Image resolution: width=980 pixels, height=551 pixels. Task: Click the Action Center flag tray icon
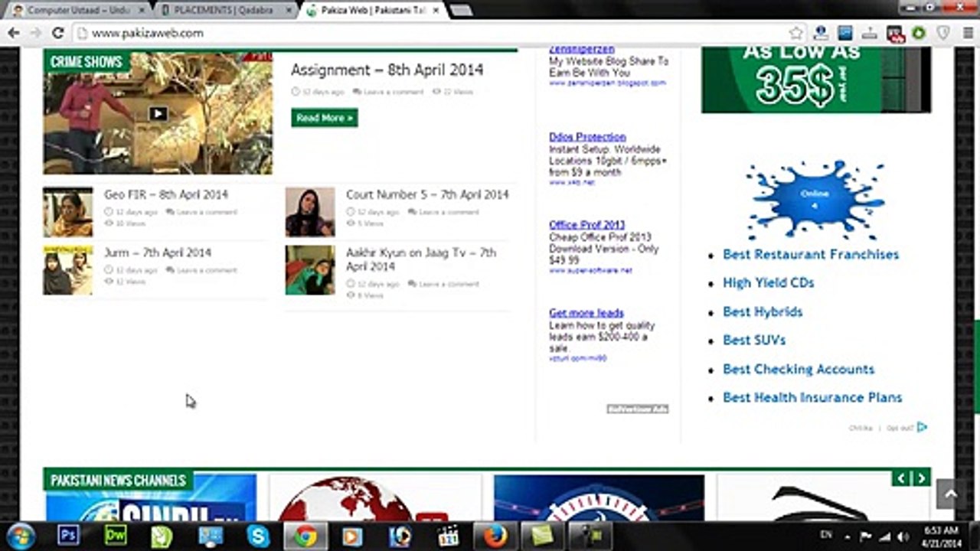(x=866, y=536)
